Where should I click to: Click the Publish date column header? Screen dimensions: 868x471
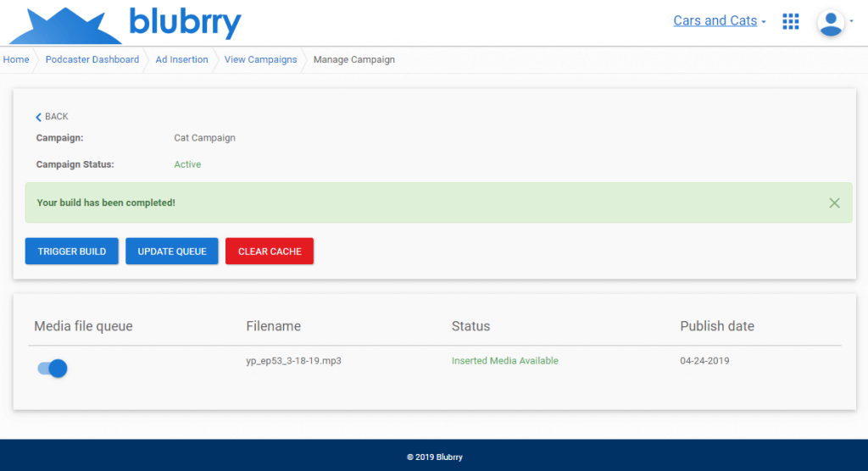pyautogui.click(x=717, y=326)
